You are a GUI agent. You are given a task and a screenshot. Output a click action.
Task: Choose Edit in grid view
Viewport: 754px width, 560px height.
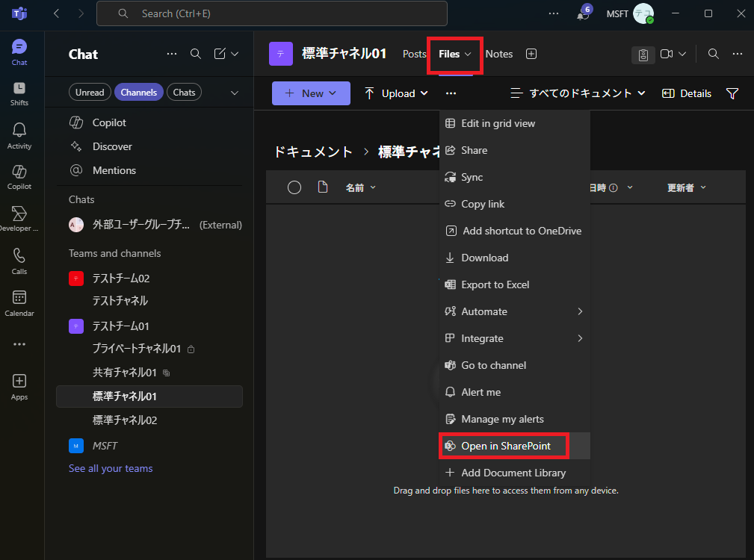(x=515, y=123)
